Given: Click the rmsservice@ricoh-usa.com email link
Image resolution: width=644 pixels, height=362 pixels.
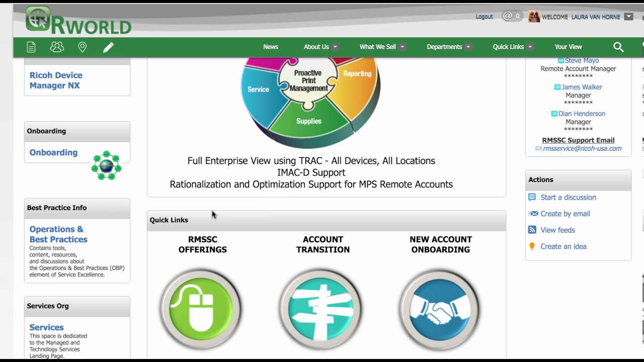Looking at the screenshot, I should 582,149.
